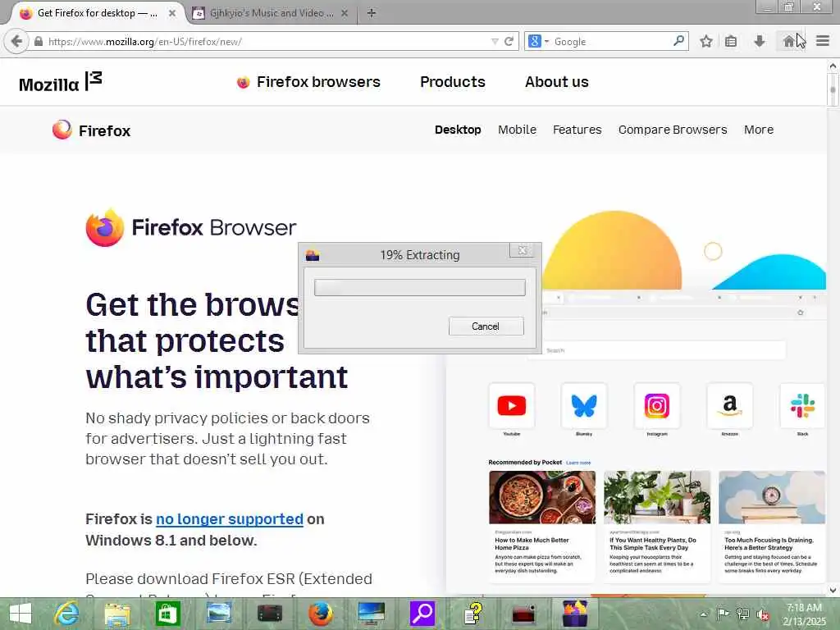Open the About us navigation menu
840x630 pixels.
557,82
